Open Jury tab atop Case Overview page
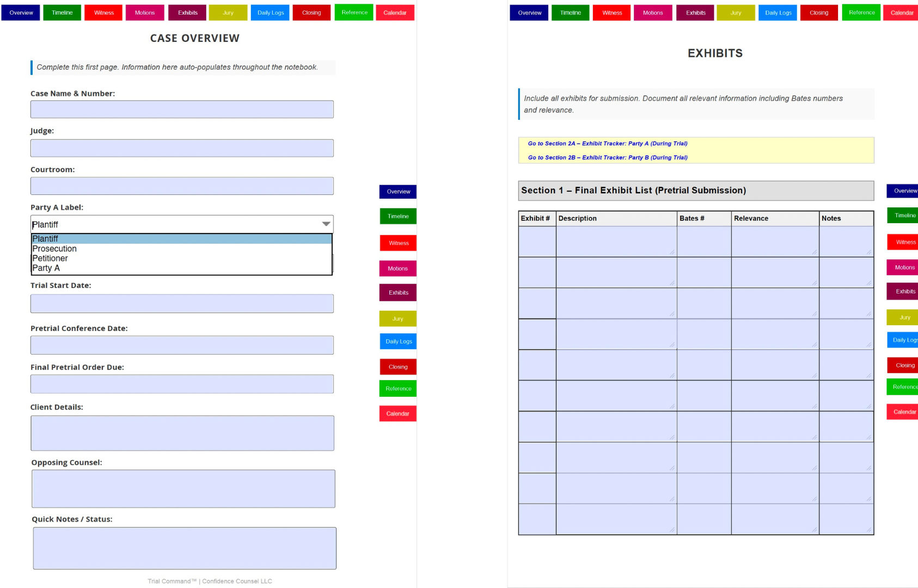The image size is (918, 588). tap(228, 13)
